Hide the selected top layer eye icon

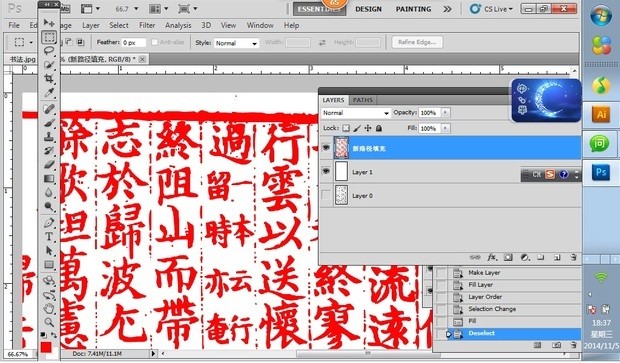point(326,148)
